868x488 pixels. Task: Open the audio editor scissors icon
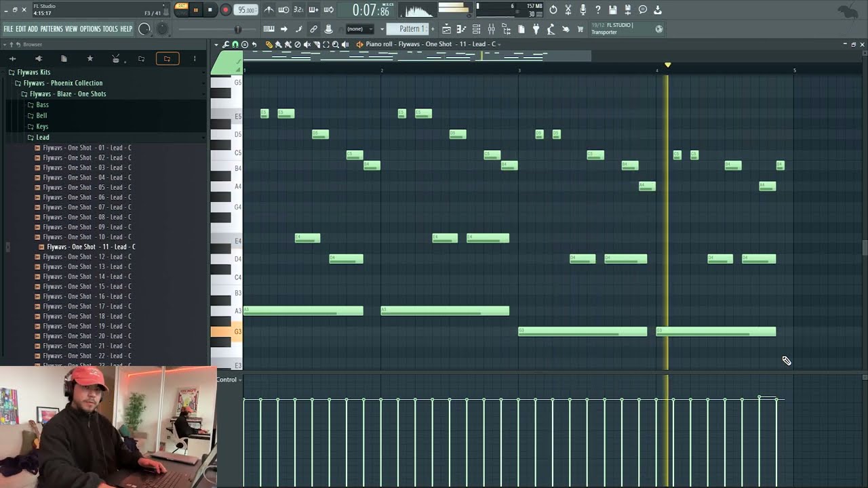pyautogui.click(x=568, y=9)
